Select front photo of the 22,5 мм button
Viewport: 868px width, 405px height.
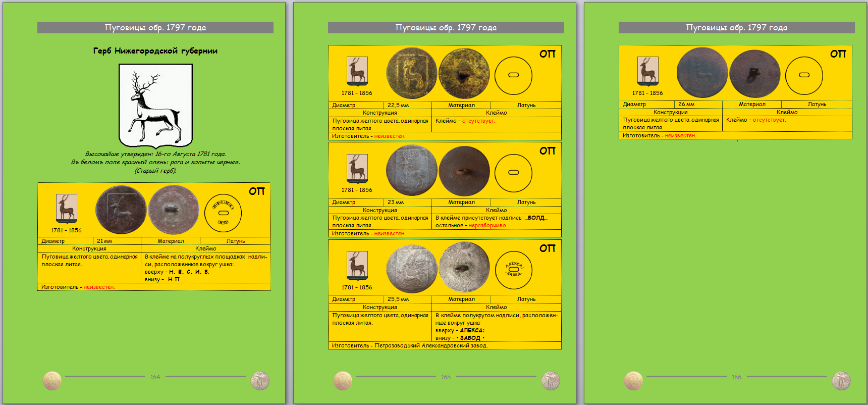(411, 73)
